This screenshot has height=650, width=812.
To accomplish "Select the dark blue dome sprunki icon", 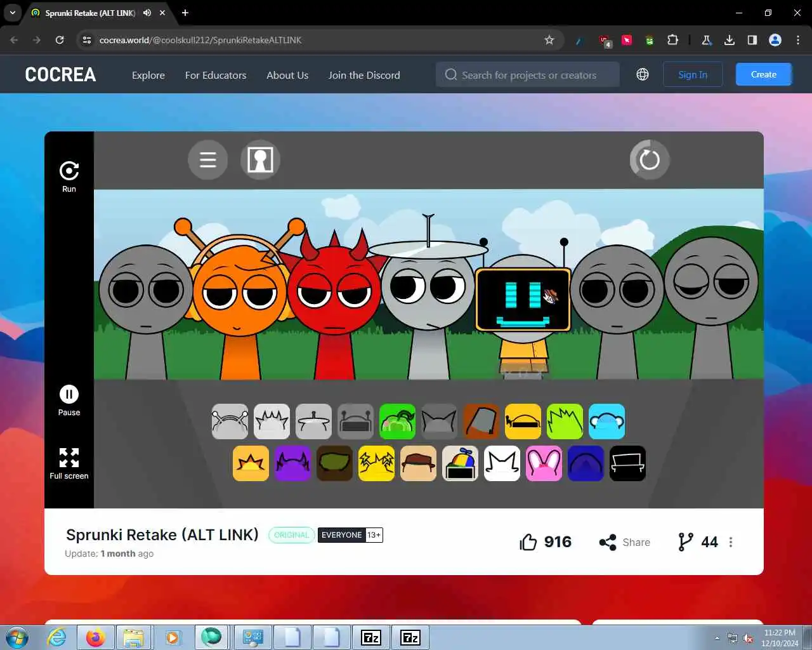I will point(586,463).
